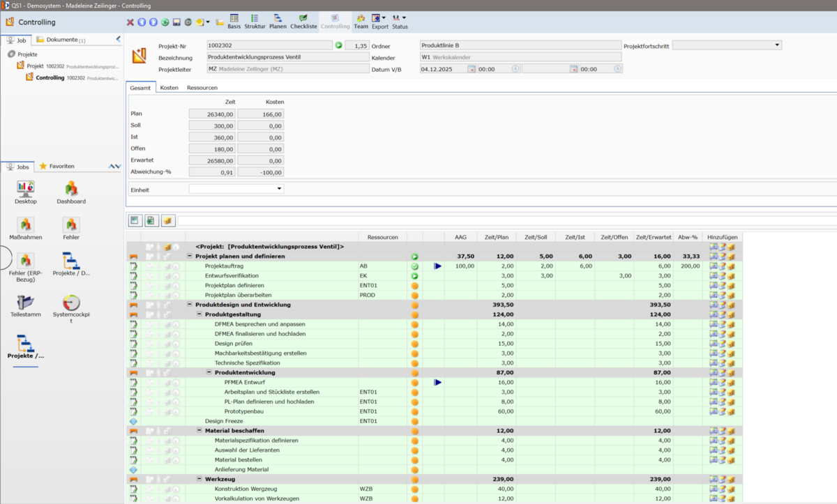Open the Dashboard job icon

click(x=71, y=192)
